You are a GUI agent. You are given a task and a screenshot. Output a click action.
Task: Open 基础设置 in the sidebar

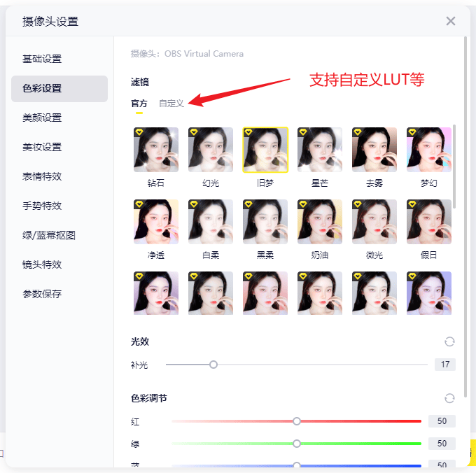tap(42, 59)
